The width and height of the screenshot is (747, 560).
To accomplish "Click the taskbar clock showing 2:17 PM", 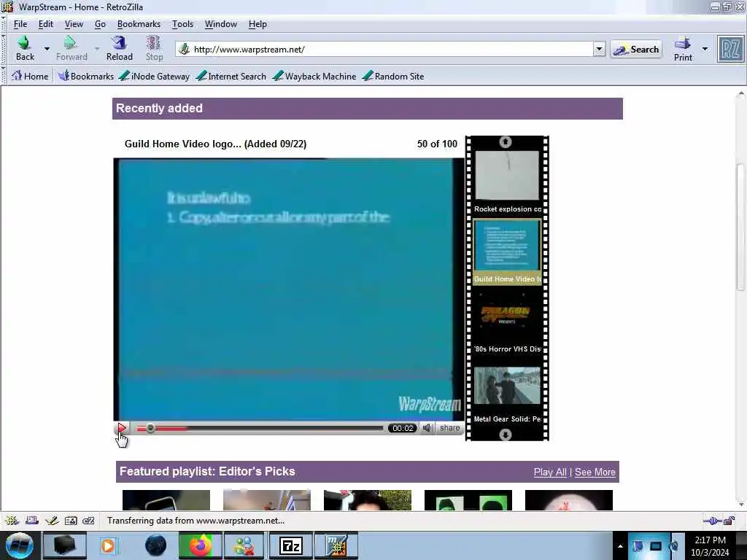I will 710,545.
